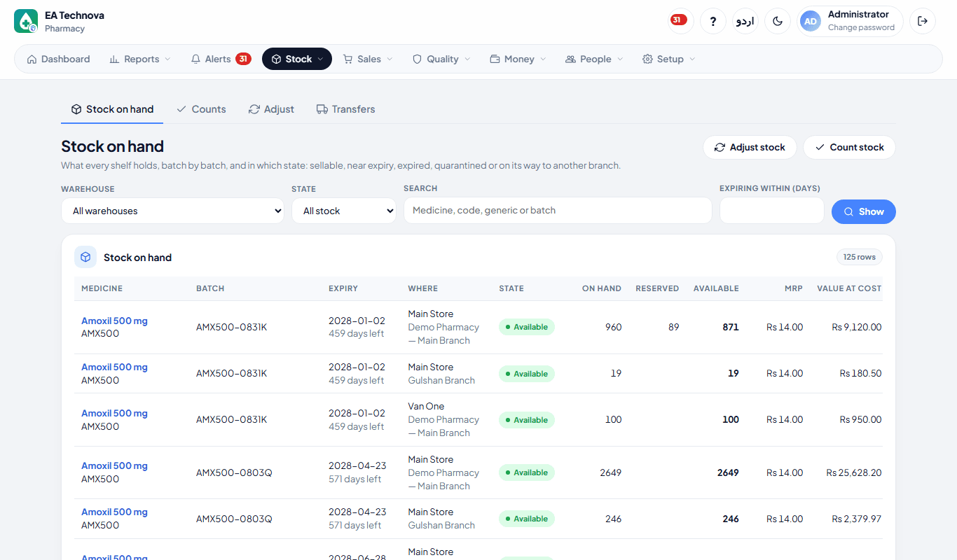The width and height of the screenshot is (957, 560).
Task: Expand the Reports menu
Action: tap(140, 59)
